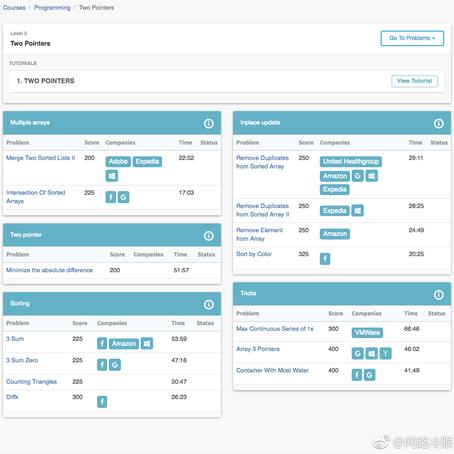Click info icon in Multiple arrays header
This screenshot has height=454, width=454.
pos(209,124)
